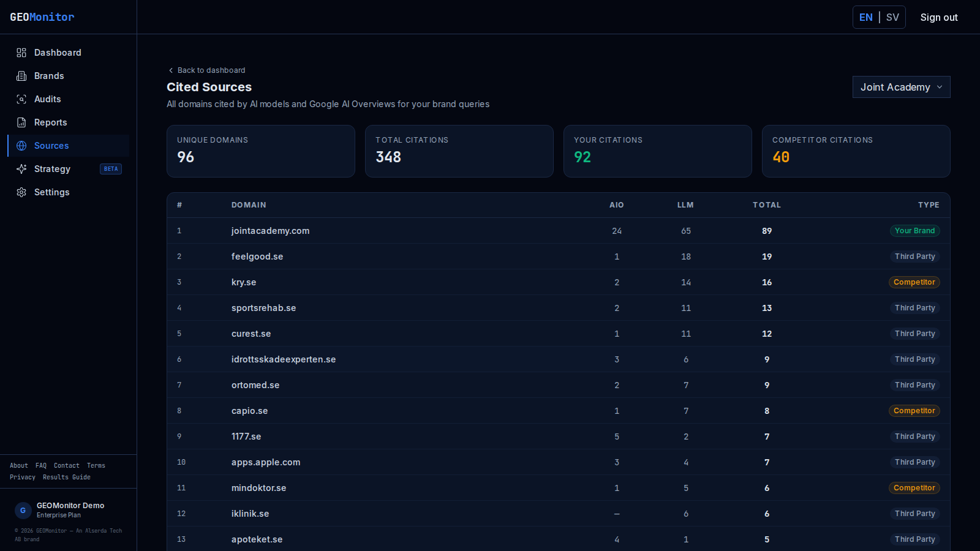Click the Dashboard grid icon
The width and height of the screenshot is (980, 551).
click(x=21, y=53)
